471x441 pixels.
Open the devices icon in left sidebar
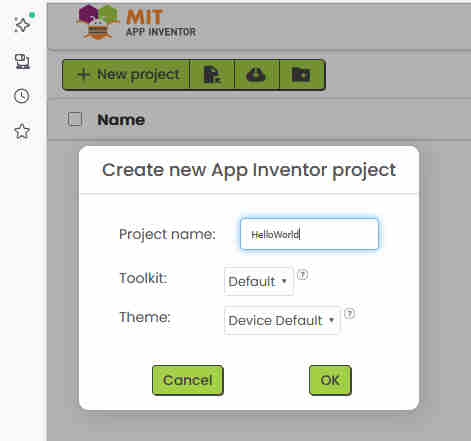coord(22,61)
